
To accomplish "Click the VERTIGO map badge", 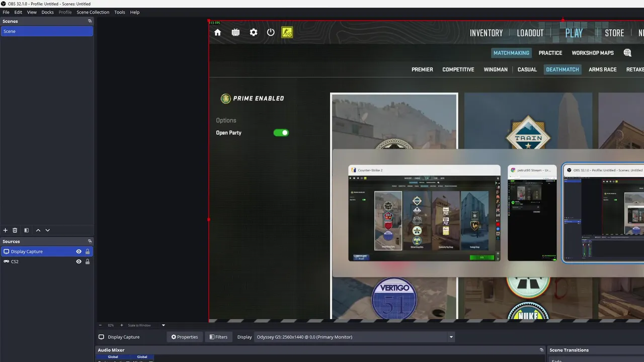I will pyautogui.click(x=394, y=298).
